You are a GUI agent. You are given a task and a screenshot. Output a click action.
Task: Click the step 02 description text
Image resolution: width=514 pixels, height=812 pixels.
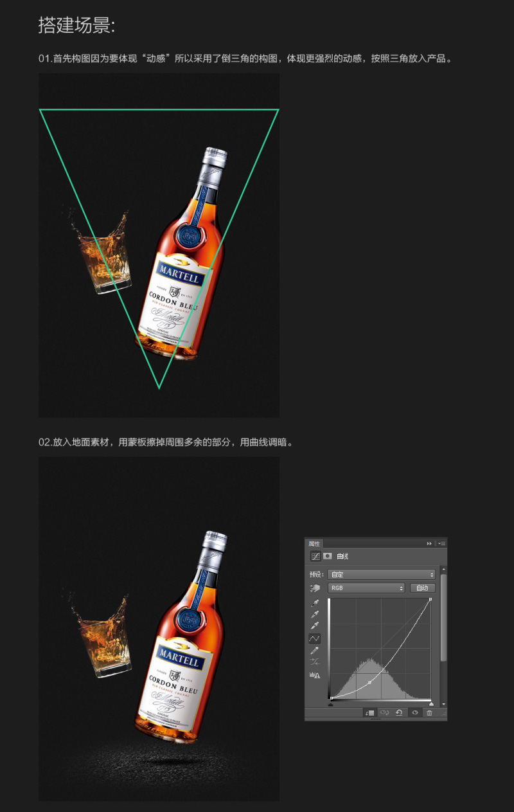(166, 442)
